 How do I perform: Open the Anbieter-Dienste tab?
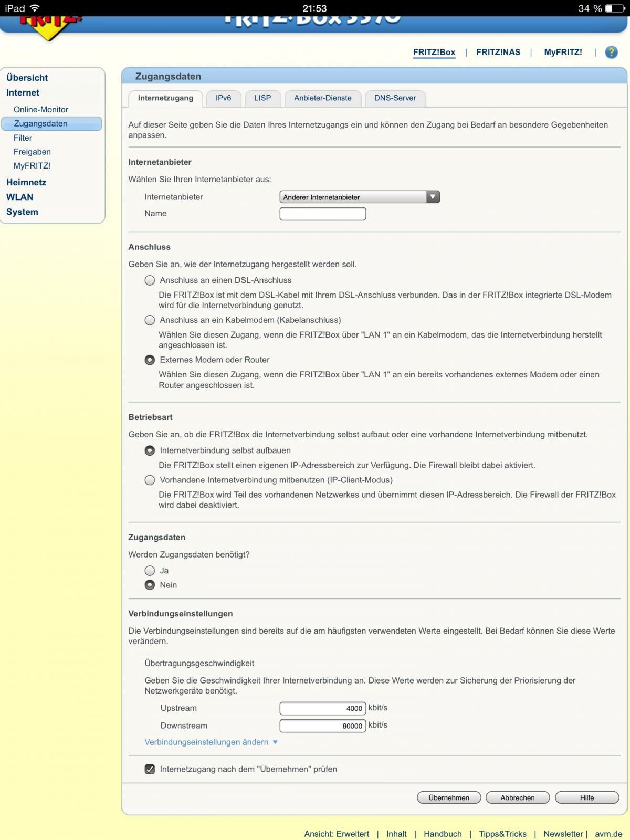[x=323, y=98]
